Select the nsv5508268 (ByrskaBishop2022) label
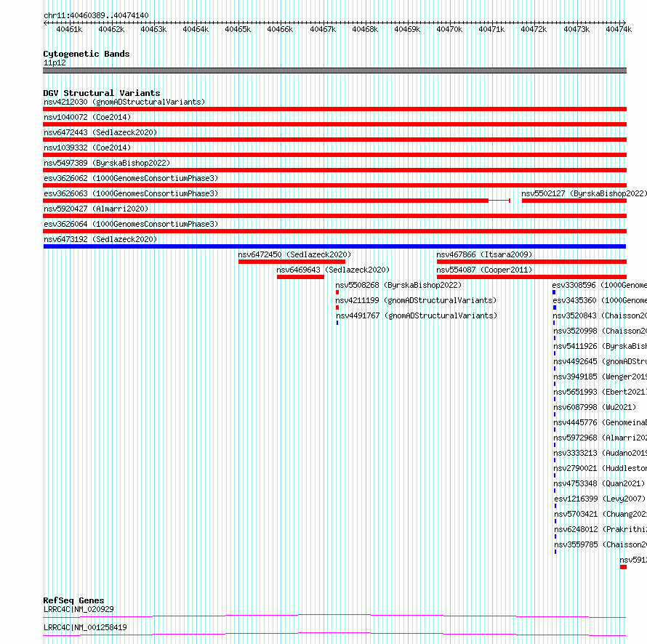 (x=398, y=285)
